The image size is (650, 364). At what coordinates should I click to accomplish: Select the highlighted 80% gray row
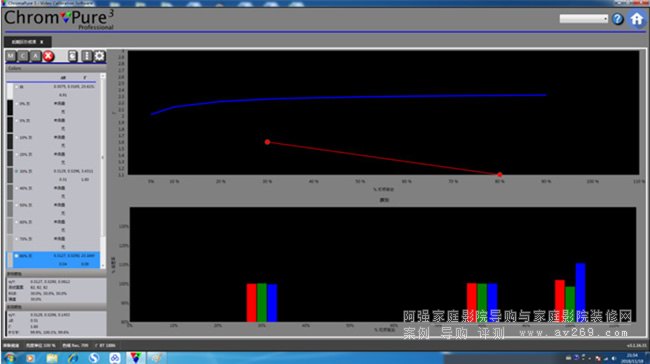[x=53, y=260]
